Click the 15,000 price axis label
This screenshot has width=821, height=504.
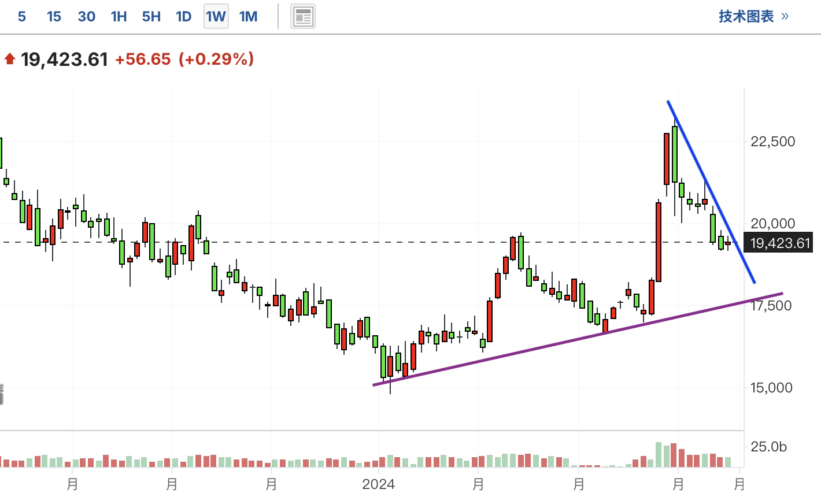[771, 388]
